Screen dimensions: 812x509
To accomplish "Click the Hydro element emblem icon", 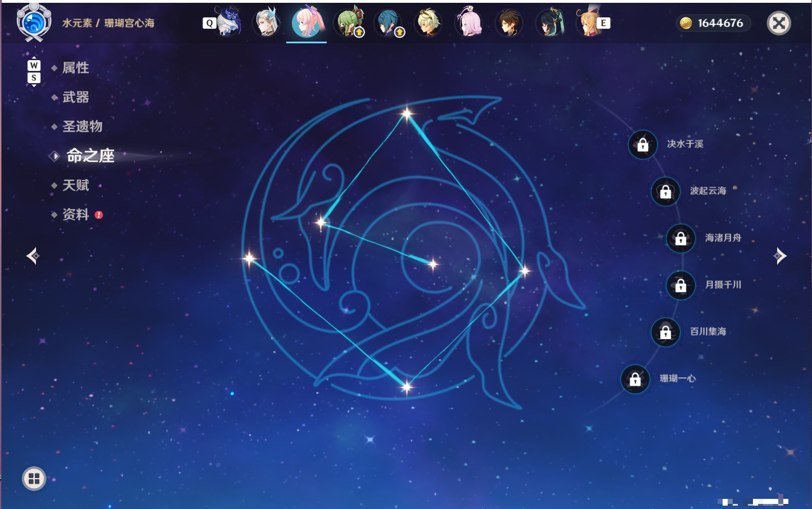I will [x=34, y=22].
